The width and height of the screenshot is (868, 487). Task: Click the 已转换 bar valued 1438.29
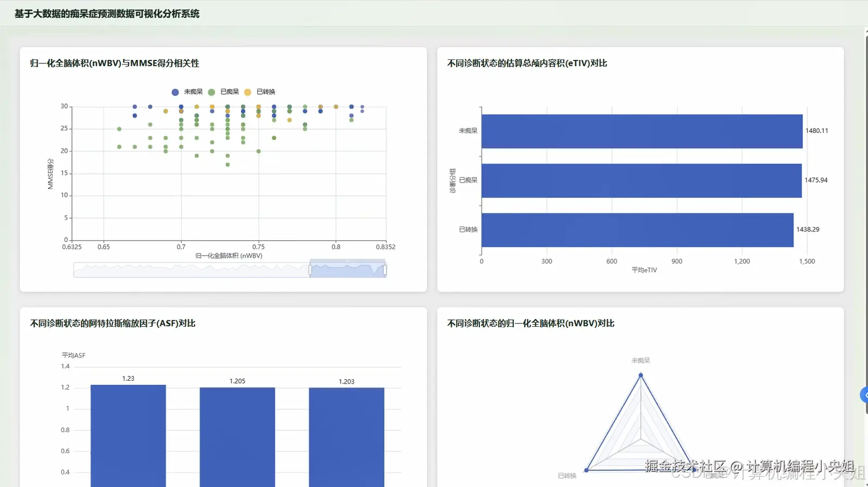coord(637,230)
